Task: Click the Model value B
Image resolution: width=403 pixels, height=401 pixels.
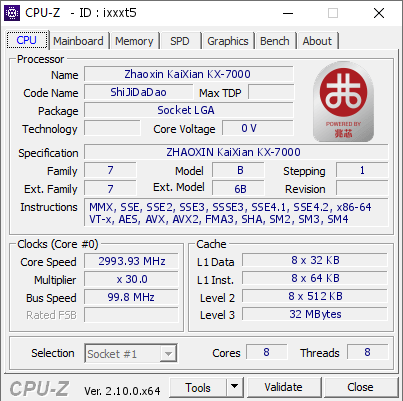Action: pos(238,170)
